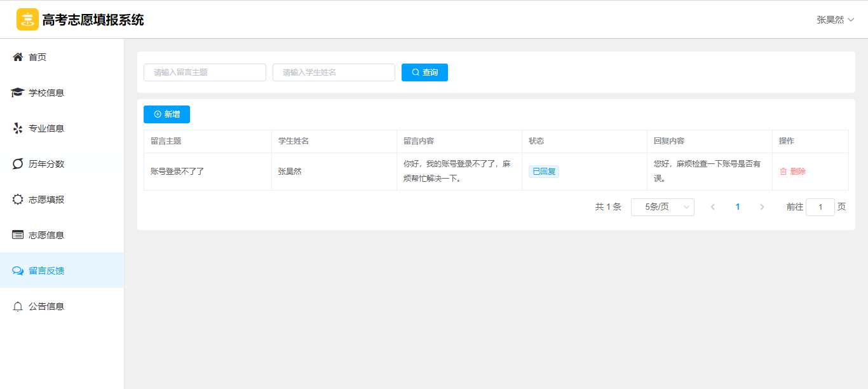868x389 pixels.
Task: Focus the 请输入留言主题 input field
Action: [x=205, y=72]
